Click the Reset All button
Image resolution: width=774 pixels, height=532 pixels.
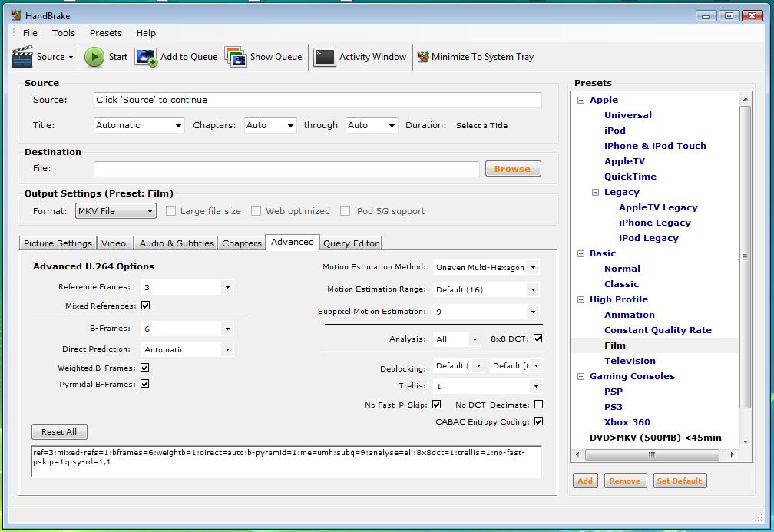pyautogui.click(x=59, y=431)
